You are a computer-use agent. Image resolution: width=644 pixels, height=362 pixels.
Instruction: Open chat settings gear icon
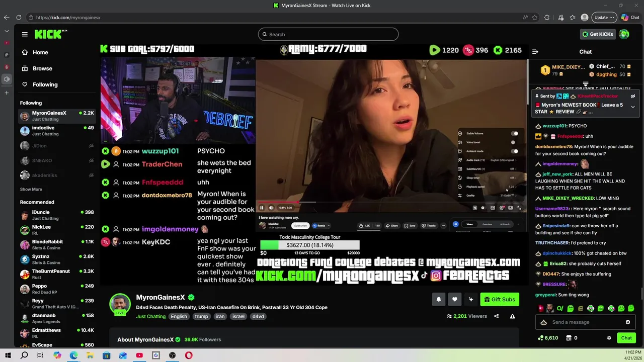(609, 338)
